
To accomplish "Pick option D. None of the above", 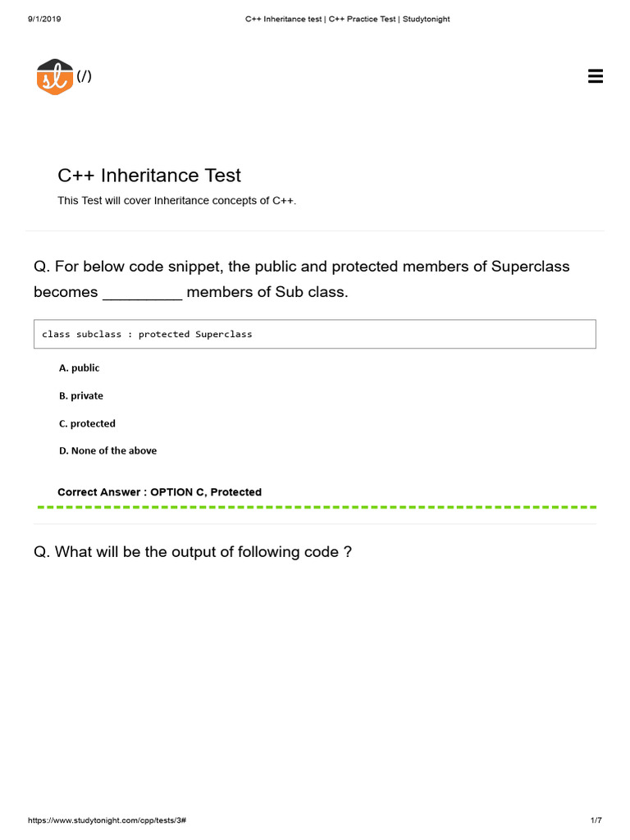I will pos(107,451).
